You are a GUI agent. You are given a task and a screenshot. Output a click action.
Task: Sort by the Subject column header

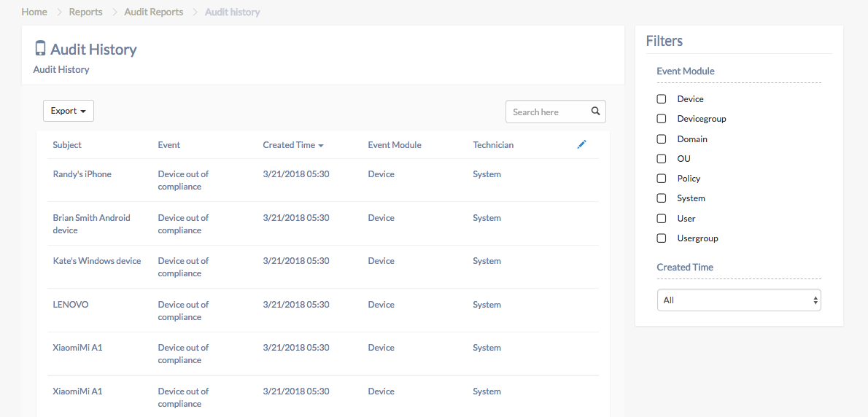coord(67,145)
